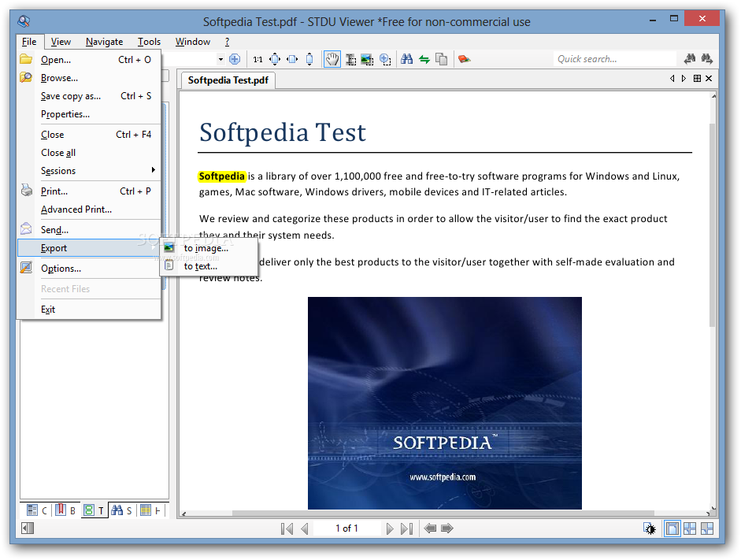Choose Exit from File menu
741x560 pixels.
click(x=89, y=309)
